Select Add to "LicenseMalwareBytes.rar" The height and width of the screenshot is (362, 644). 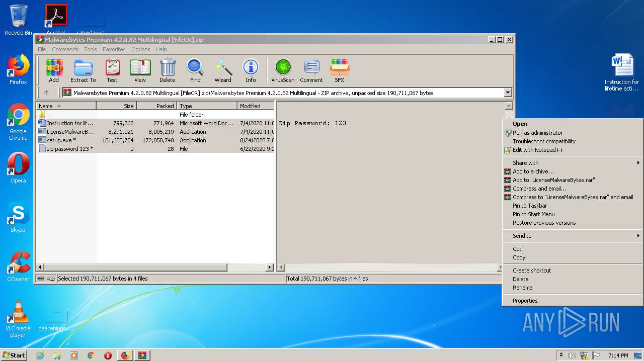pyautogui.click(x=573, y=180)
